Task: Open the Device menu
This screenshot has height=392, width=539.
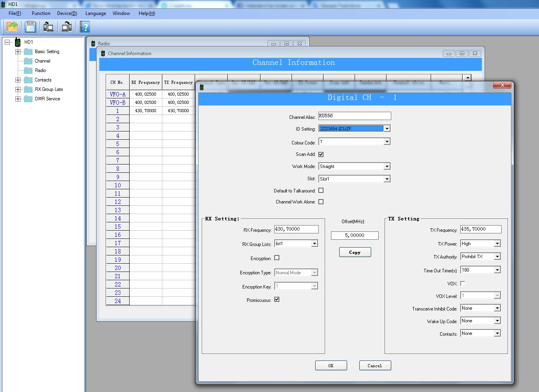Action: [67, 13]
